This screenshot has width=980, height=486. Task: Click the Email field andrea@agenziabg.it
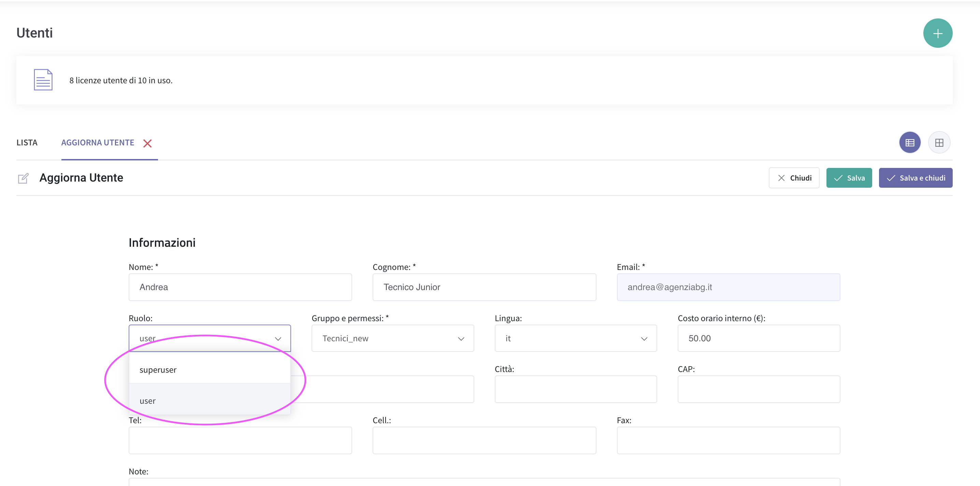[728, 287]
